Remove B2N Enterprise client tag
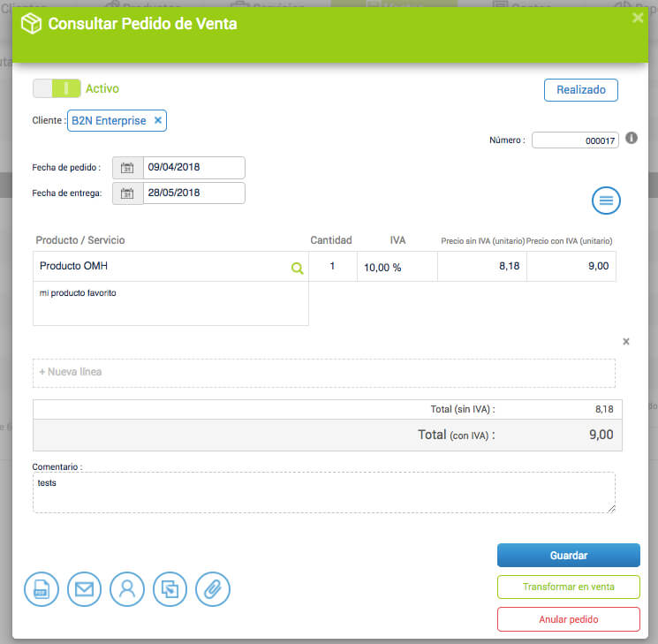This screenshot has height=644, width=658. (158, 121)
